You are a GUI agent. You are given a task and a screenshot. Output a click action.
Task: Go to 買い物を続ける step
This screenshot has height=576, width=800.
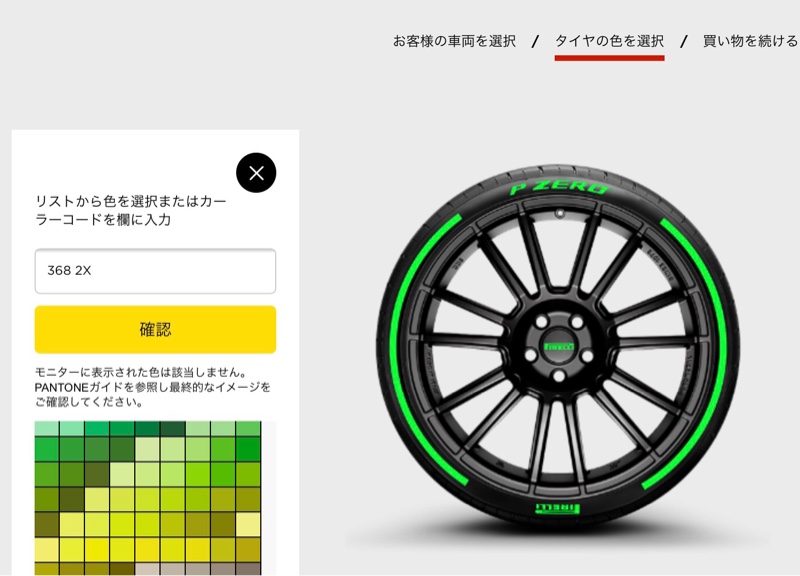750,41
